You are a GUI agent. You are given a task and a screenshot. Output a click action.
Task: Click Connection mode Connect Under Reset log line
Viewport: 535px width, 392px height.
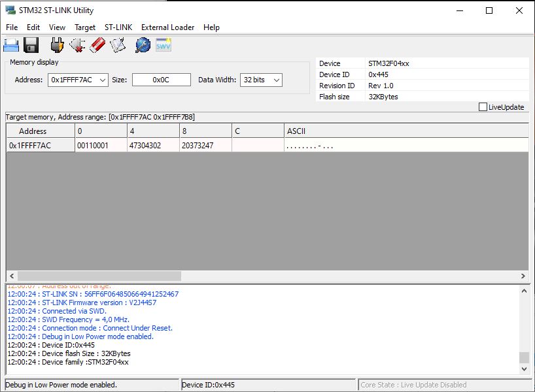pyautogui.click(x=90, y=328)
